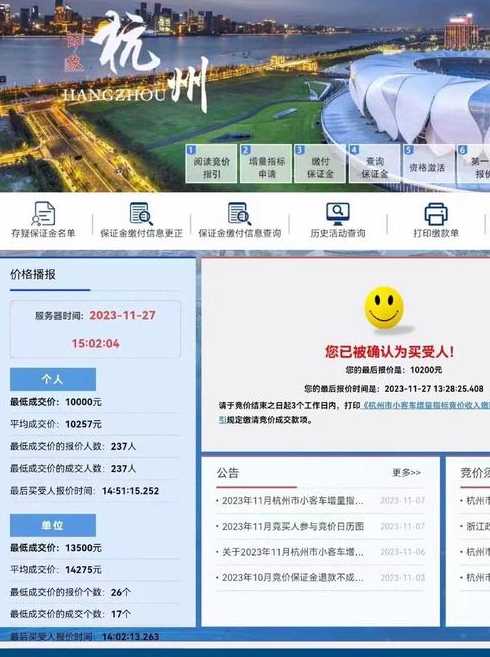Click the 打印缴款单 printer icon

point(436,214)
